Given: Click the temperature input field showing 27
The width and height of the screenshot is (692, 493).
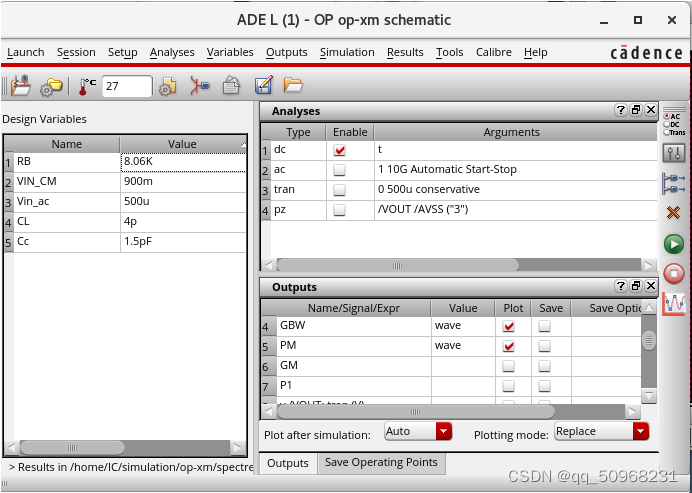Looking at the screenshot, I should tap(126, 87).
